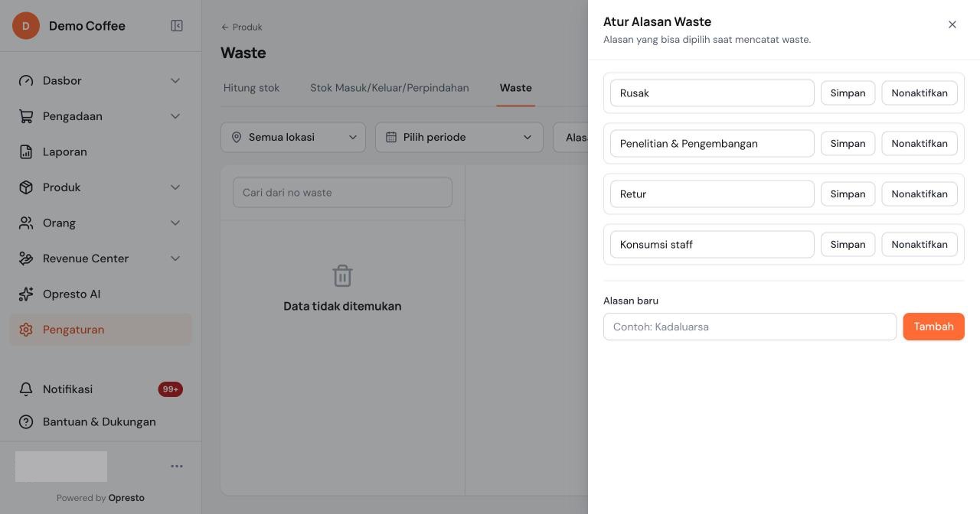Image resolution: width=980 pixels, height=514 pixels.
Task: Click the Cari dari no waste search box
Action: [342, 193]
